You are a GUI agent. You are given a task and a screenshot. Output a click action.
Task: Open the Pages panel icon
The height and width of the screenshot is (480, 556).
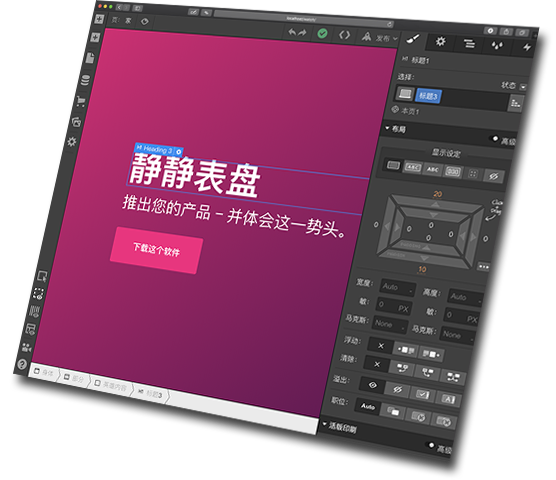click(x=90, y=57)
